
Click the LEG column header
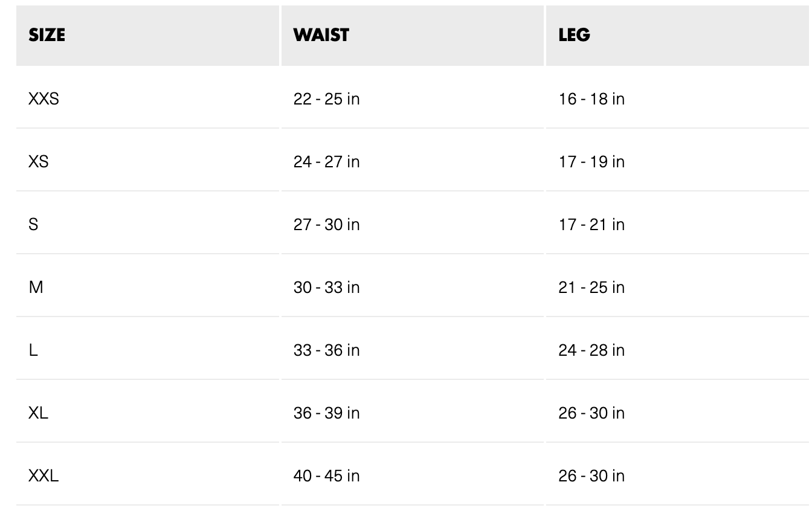[575, 35]
